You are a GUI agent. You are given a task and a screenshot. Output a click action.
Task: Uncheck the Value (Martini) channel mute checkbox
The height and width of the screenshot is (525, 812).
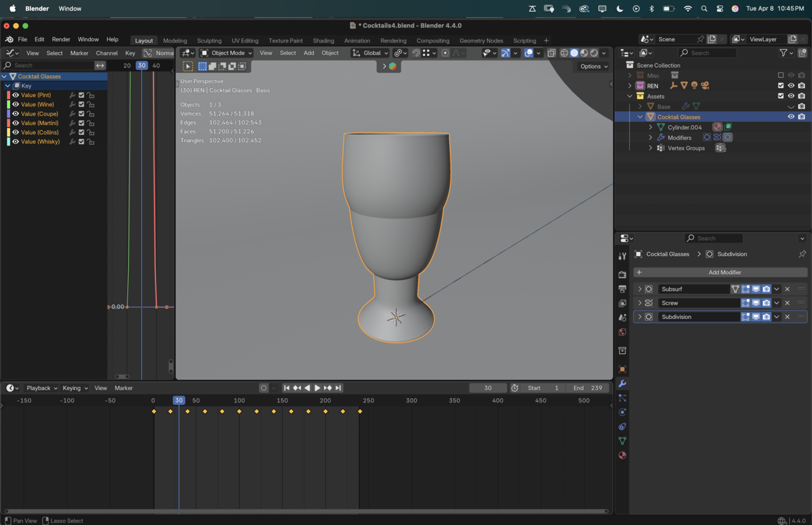[81, 123]
